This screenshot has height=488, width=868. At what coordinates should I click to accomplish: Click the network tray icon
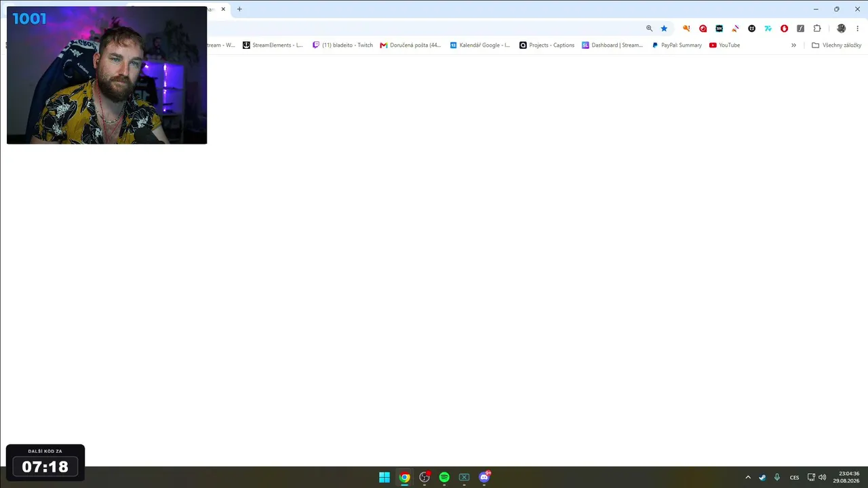(x=811, y=477)
